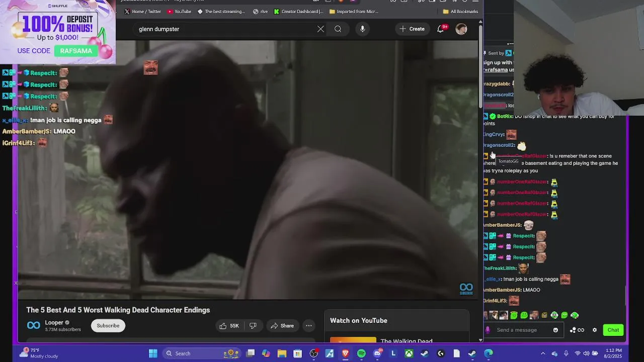This screenshot has width=644, height=362.
Task: Click the 100% Deposit Bonus ad banner
Action: point(58,32)
